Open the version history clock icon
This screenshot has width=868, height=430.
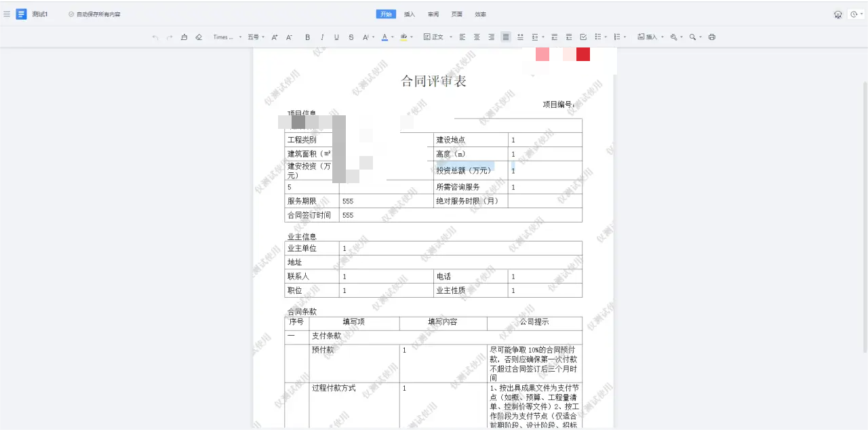[853, 14]
